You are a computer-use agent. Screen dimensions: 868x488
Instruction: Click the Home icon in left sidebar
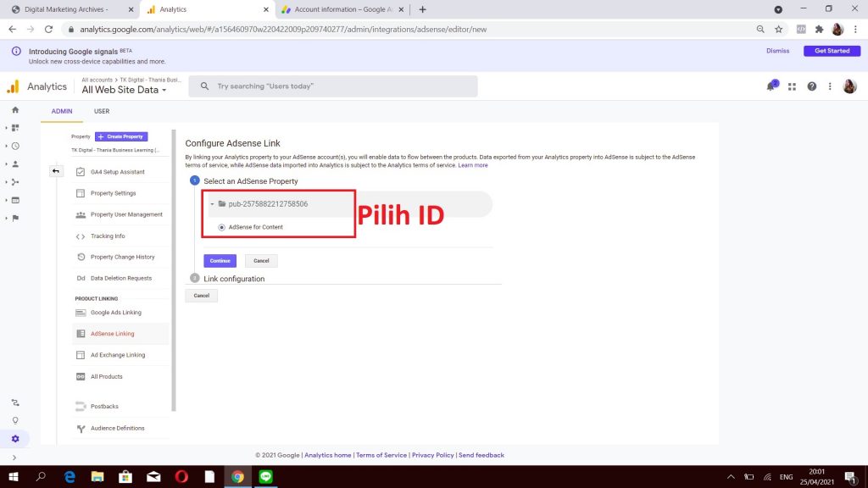coord(14,110)
